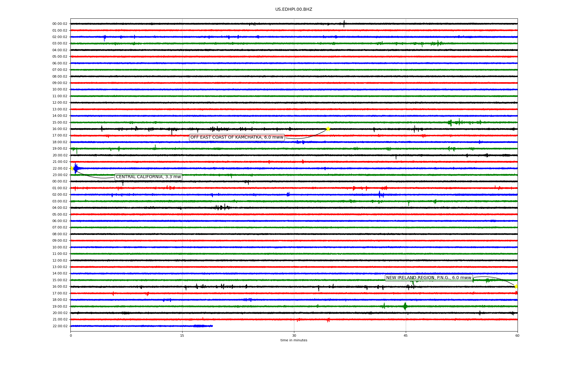Click the 'time in minutes' axis label
Image resolution: width=588 pixels, height=368 pixels.
click(x=293, y=340)
